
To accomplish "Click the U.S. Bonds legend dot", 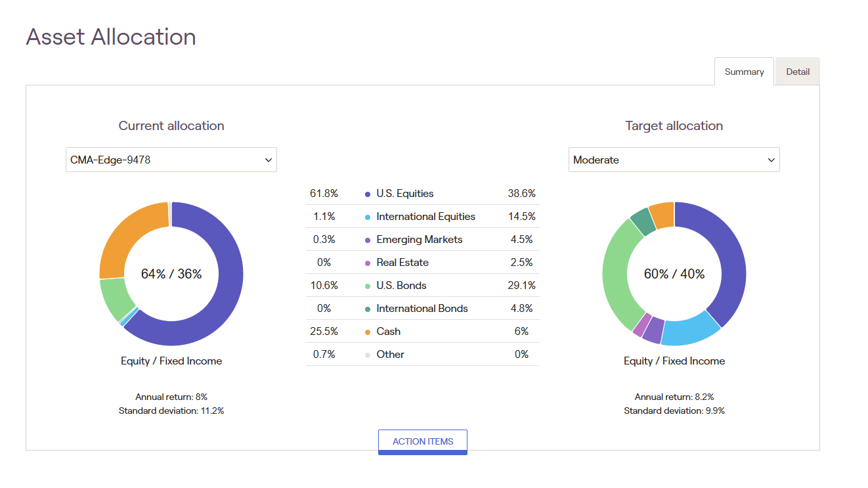I will tap(368, 286).
